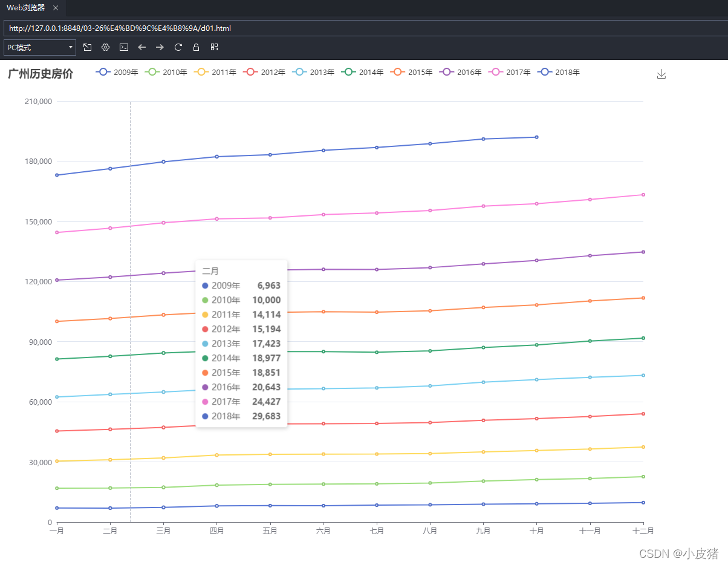The width and height of the screenshot is (728, 565).
Task: Click the 十二月 point on pink 2017 line
Action: pos(643,195)
